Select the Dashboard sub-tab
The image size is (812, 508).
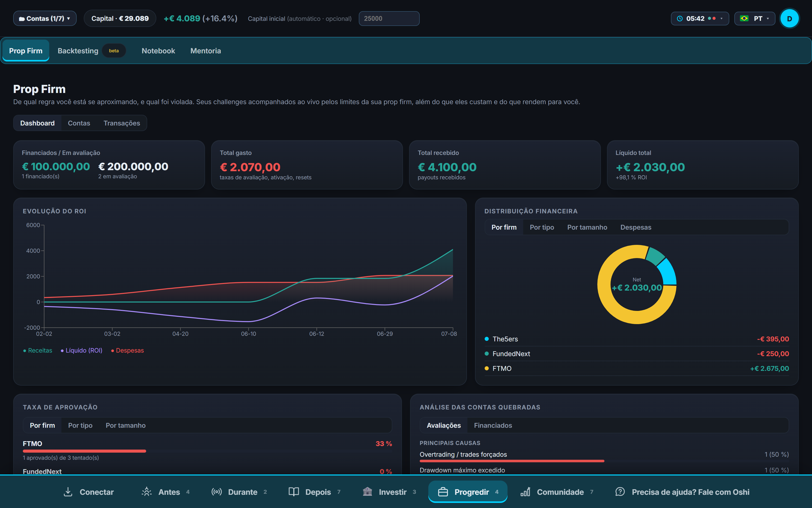(x=37, y=123)
